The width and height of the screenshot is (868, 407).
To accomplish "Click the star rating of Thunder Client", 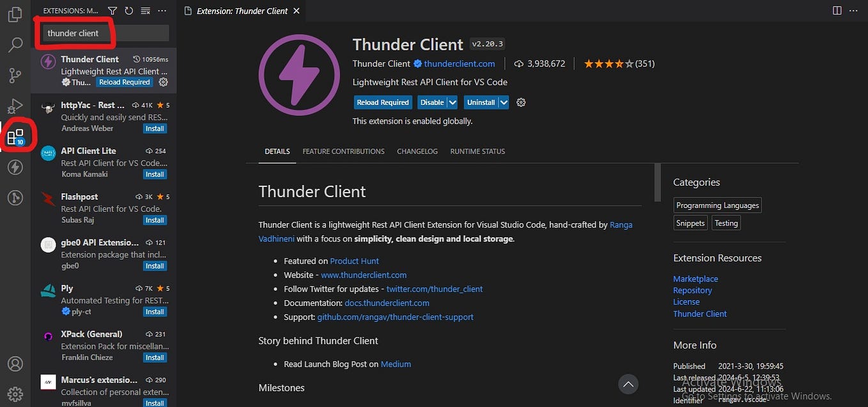I will (608, 63).
